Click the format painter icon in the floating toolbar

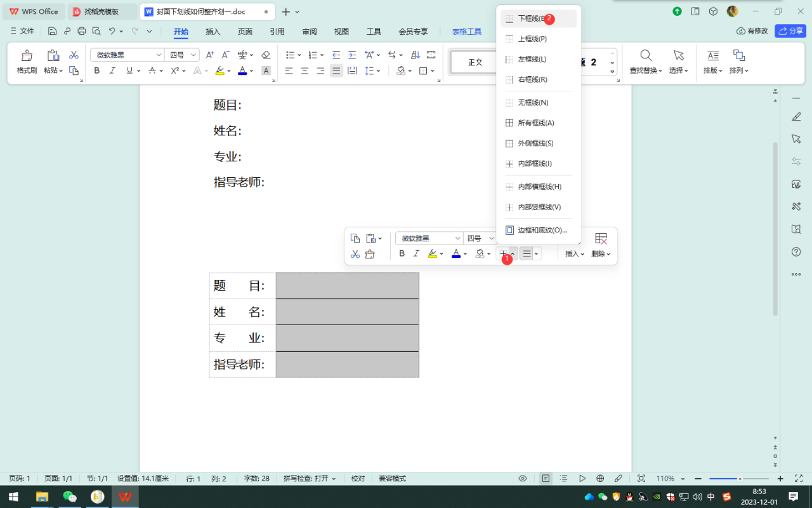point(370,254)
